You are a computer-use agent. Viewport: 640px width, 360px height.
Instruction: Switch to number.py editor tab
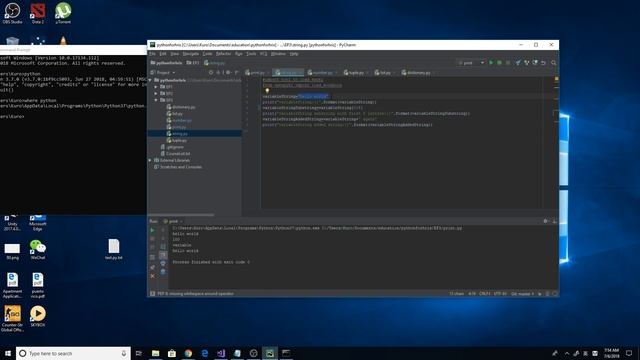point(322,73)
